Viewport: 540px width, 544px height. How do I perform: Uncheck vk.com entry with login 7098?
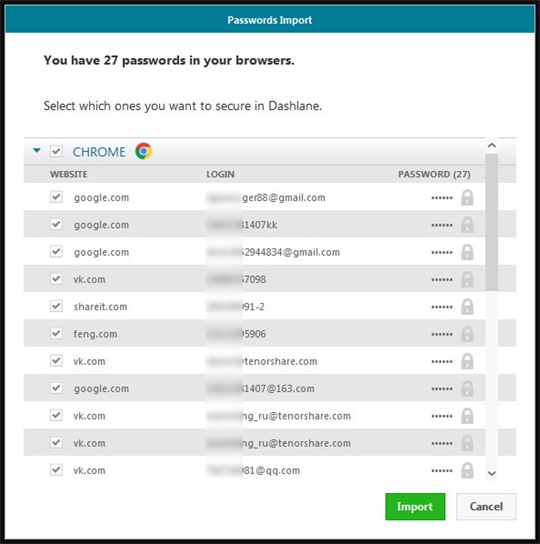pos(56,279)
